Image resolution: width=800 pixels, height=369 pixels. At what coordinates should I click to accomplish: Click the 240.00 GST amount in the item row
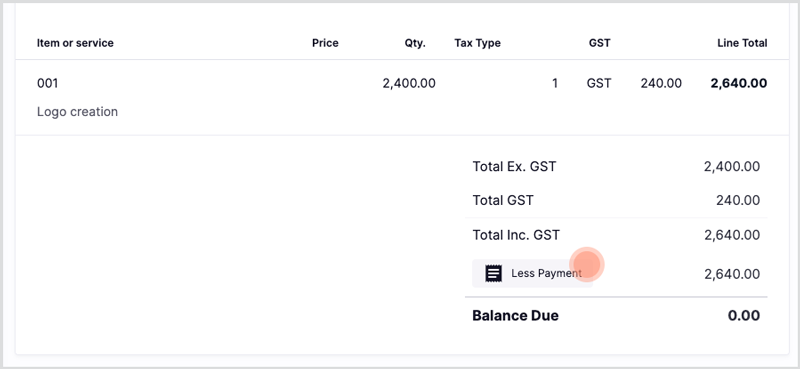(x=661, y=83)
